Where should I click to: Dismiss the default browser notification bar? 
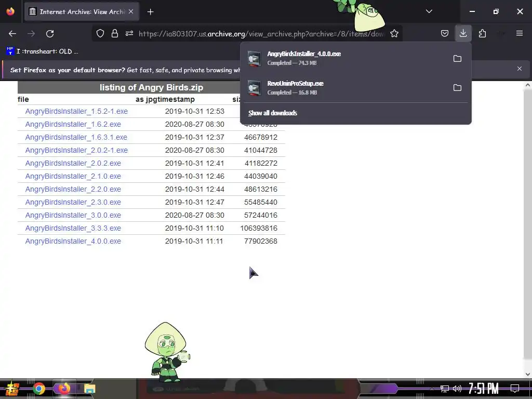click(x=520, y=69)
